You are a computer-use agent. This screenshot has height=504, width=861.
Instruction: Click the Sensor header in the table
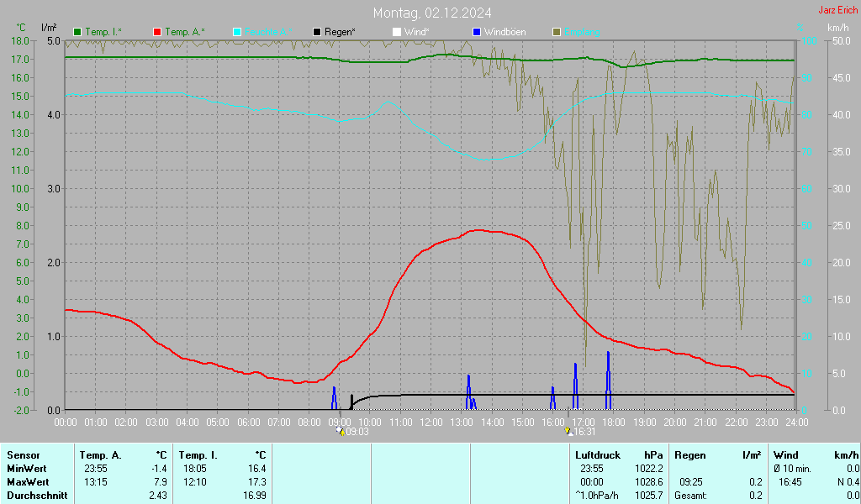pos(24,455)
